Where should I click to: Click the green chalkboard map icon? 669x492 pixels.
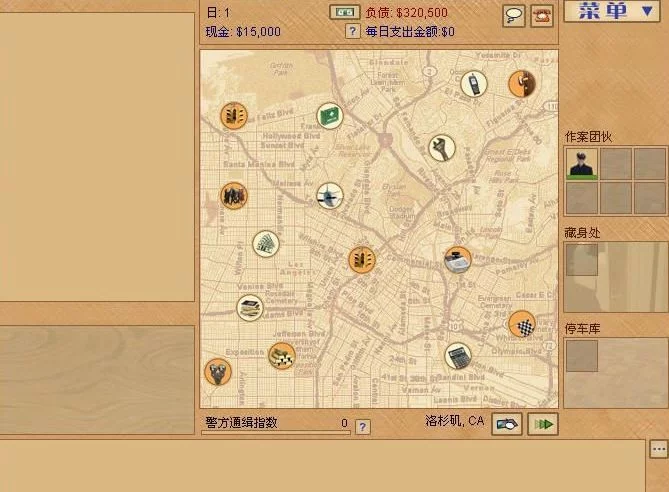330,116
